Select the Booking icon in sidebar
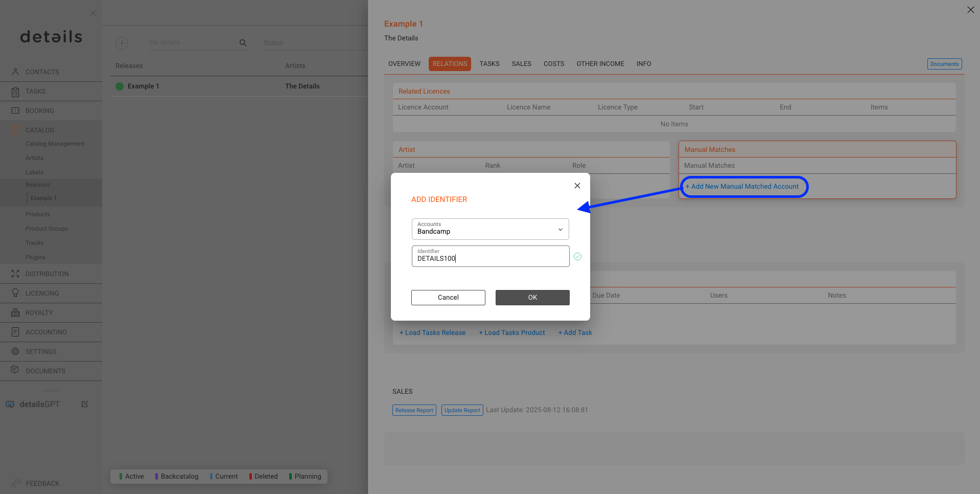Screen dimensions: 980x494 (x=15, y=110)
